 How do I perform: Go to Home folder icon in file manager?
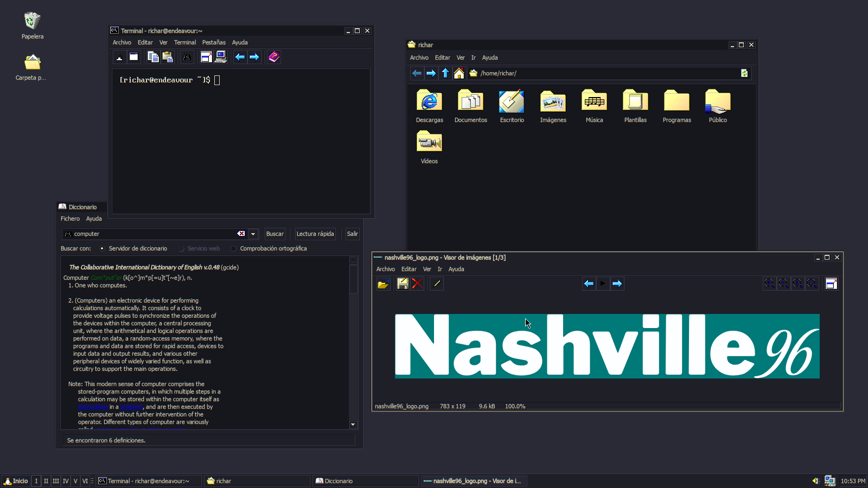click(x=459, y=73)
